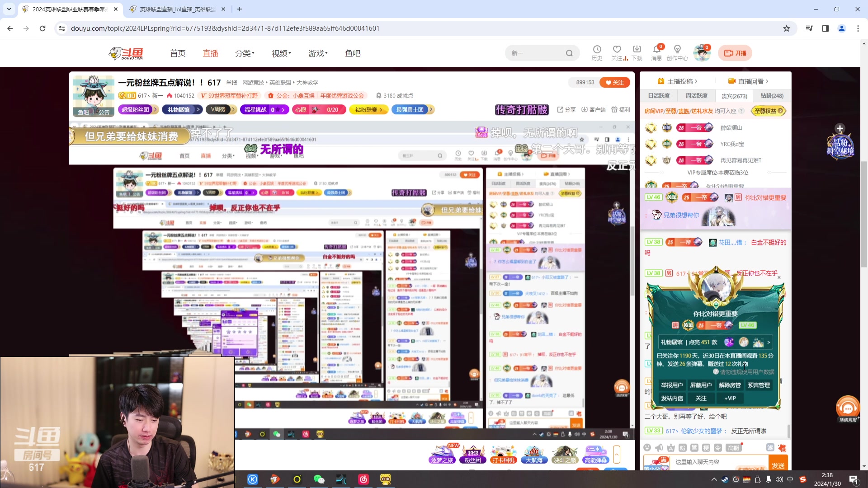
Task: Toggle the 中 input method indicator
Action: pyautogui.click(x=790, y=479)
